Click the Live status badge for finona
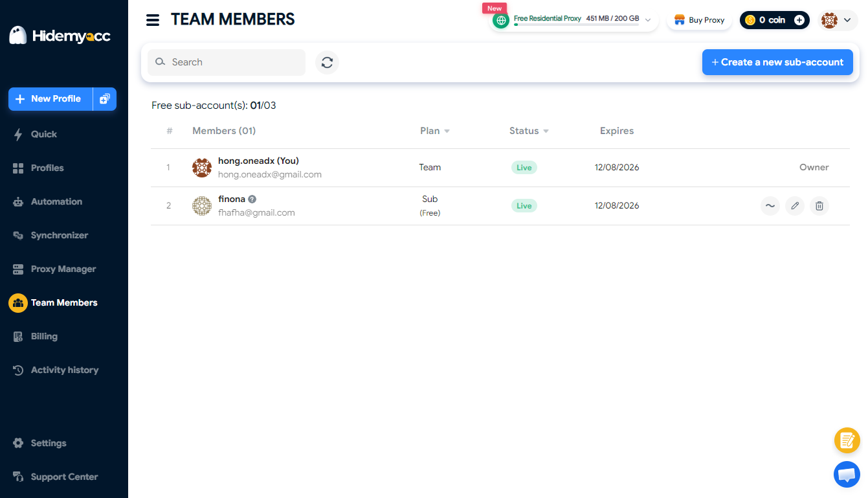This screenshot has width=868, height=498. 524,206
